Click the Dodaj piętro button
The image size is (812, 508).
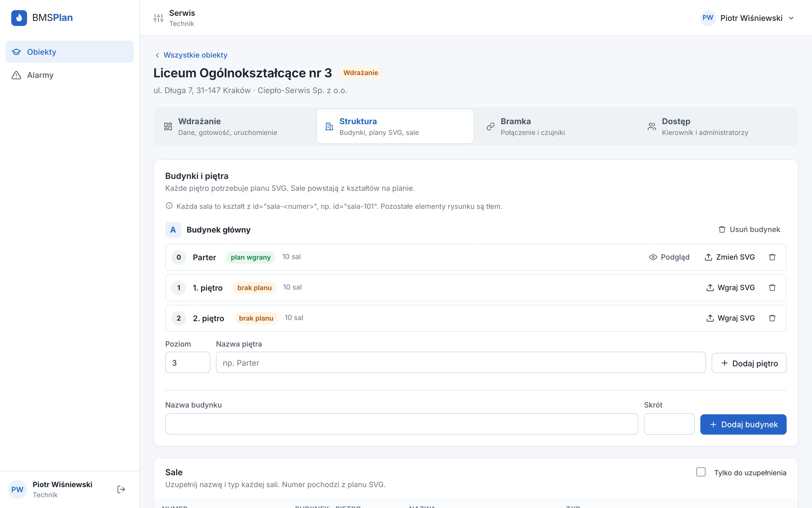click(749, 363)
